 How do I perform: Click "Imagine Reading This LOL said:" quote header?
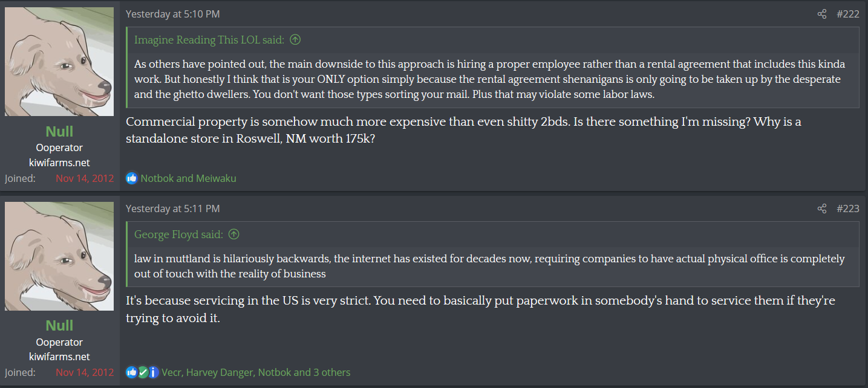(209, 40)
